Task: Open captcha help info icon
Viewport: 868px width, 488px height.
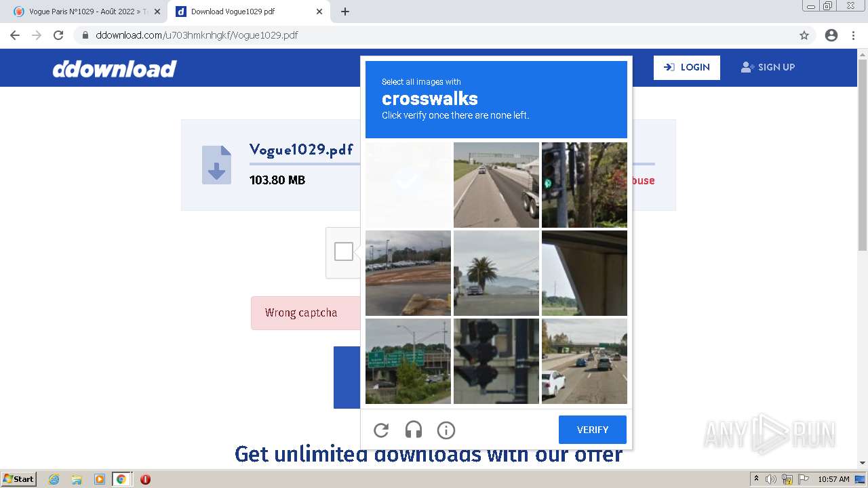Action: 446,430
